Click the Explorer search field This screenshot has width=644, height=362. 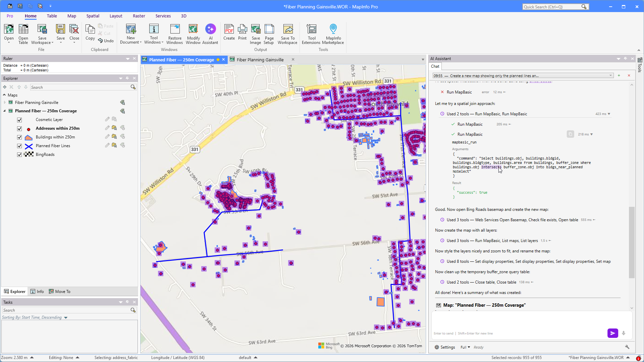click(80, 87)
